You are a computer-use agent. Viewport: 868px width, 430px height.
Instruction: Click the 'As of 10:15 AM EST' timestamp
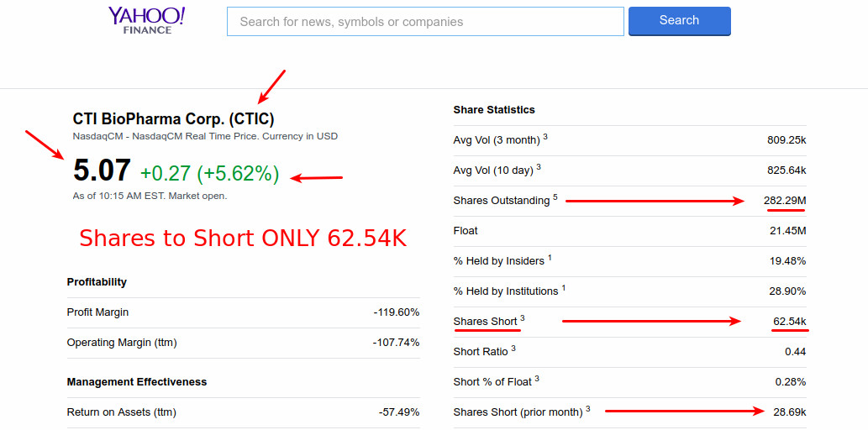click(150, 197)
